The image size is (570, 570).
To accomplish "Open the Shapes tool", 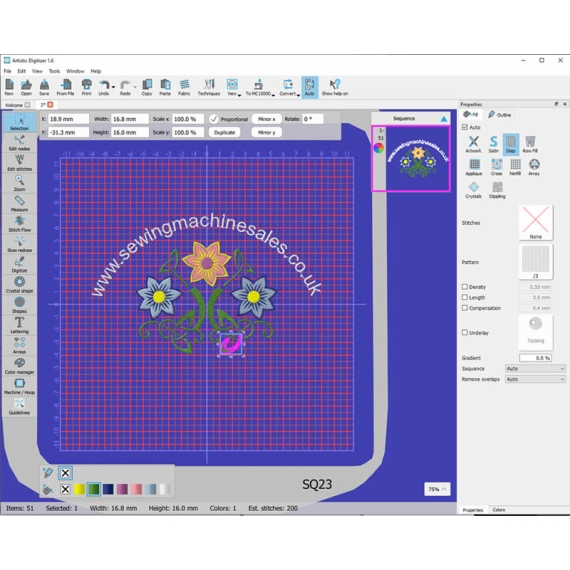I will [19, 305].
